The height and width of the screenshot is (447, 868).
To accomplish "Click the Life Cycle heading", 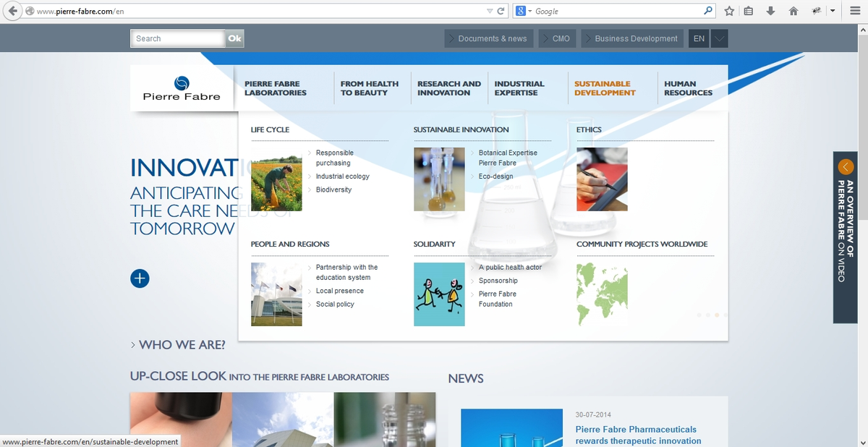I will point(270,129).
